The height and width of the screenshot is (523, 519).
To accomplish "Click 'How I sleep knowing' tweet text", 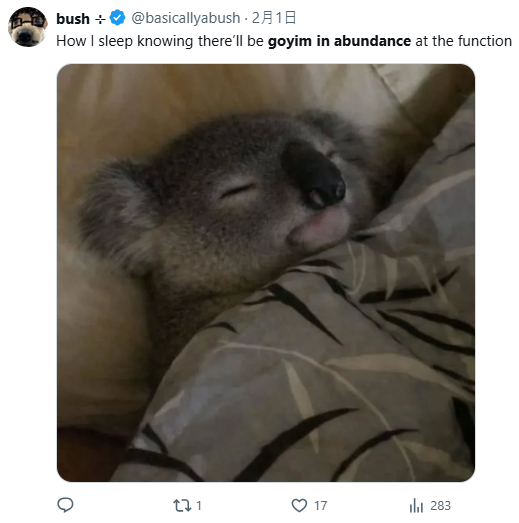I will tap(124, 41).
